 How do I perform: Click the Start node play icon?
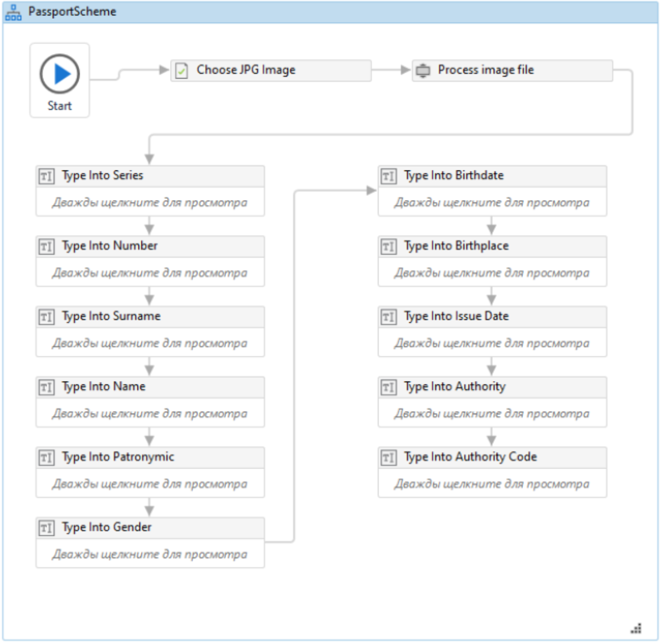[59, 74]
